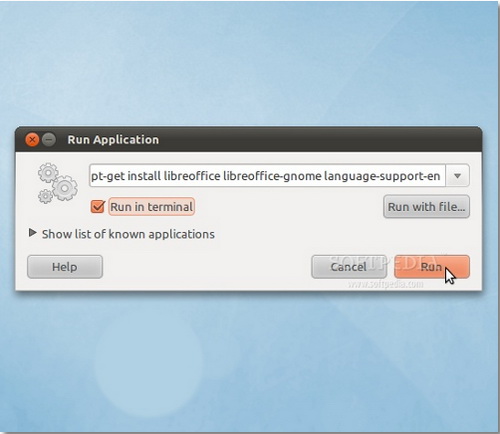This screenshot has height=434, width=500.
Task: Uncheck the Run in terminal checkbox
Action: (x=98, y=207)
